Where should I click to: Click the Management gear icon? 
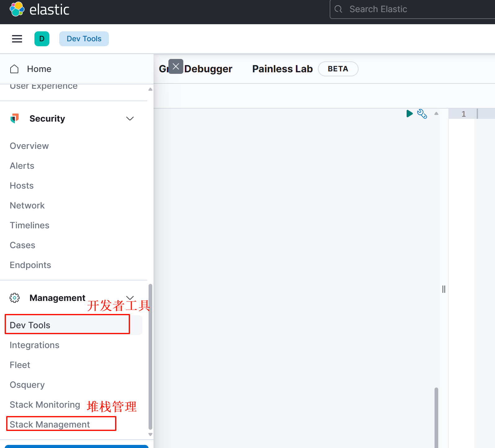(x=15, y=298)
